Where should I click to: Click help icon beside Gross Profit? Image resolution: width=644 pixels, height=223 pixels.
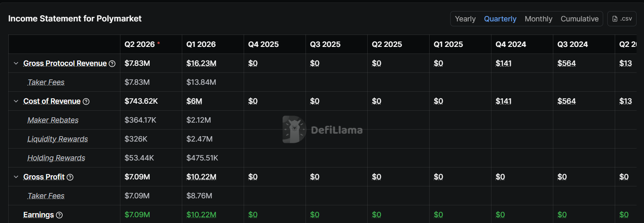[70, 177]
